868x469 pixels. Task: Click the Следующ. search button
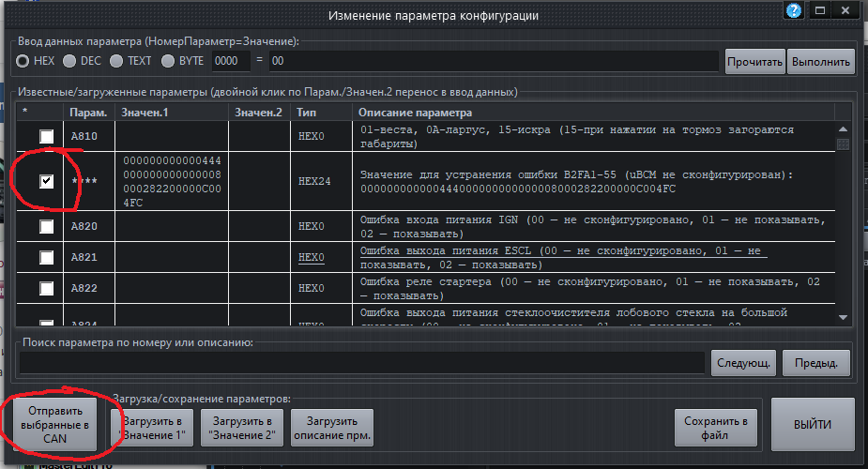744,361
